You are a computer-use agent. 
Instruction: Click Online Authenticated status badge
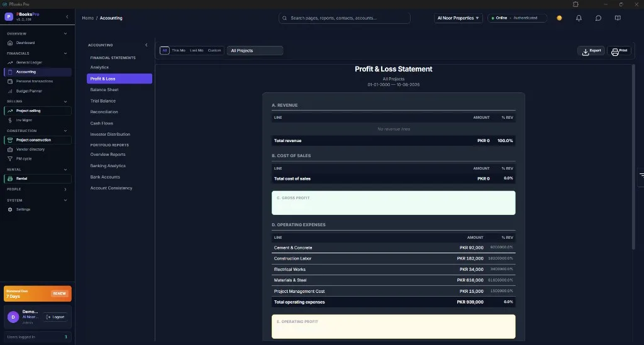[517, 18]
